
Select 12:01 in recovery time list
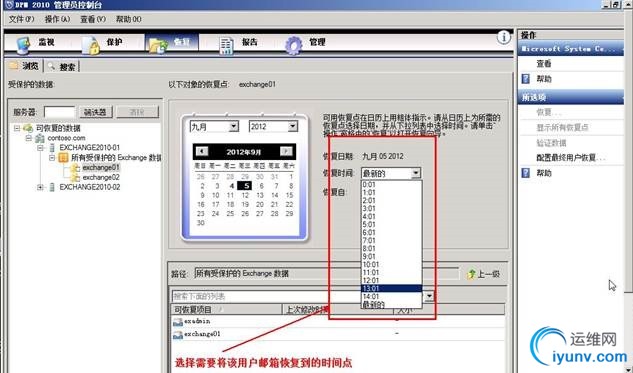click(x=391, y=281)
